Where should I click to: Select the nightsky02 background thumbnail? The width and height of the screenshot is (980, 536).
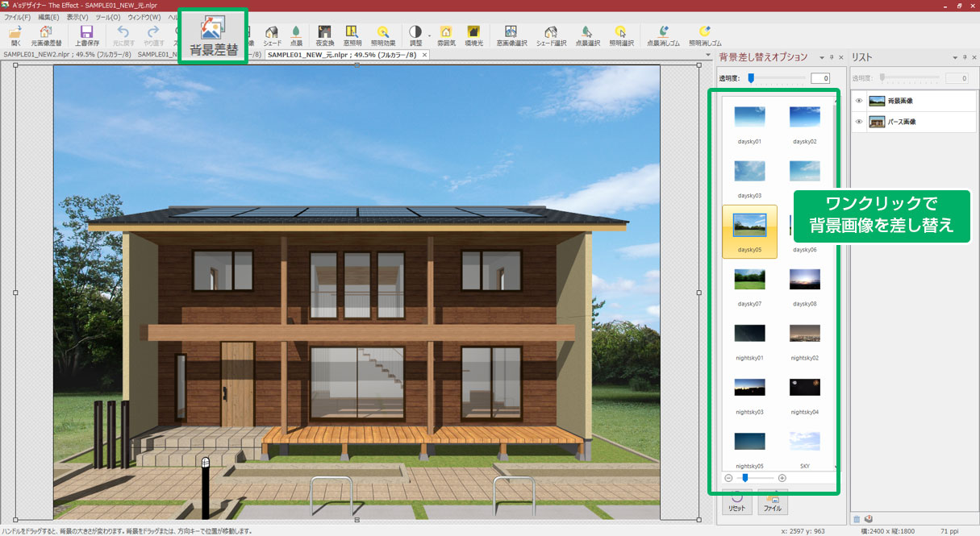(x=804, y=337)
